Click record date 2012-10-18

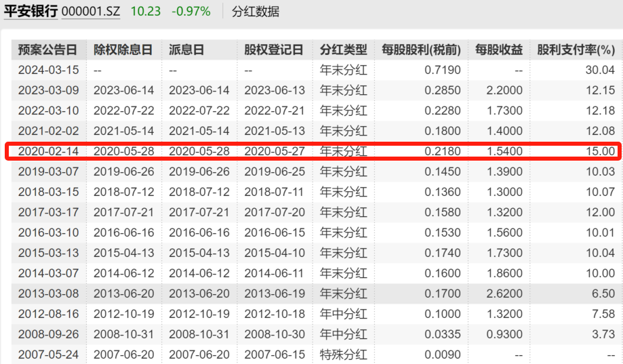pos(275,314)
